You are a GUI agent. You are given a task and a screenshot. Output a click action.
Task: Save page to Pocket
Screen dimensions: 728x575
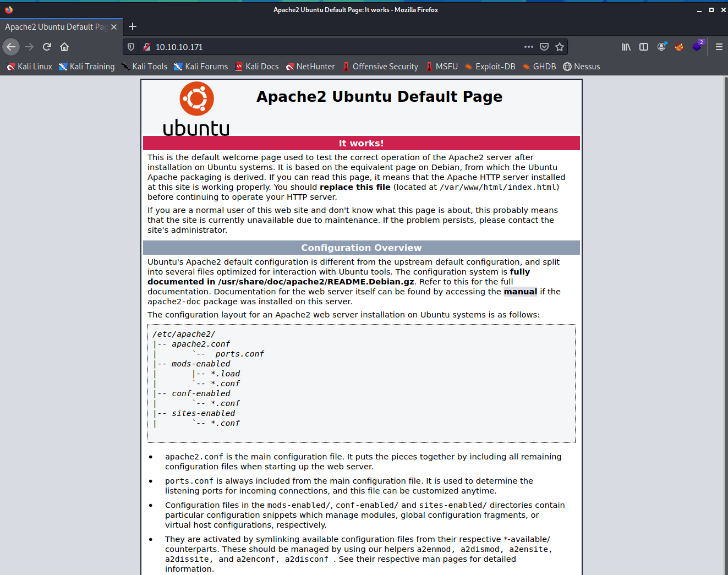point(544,47)
